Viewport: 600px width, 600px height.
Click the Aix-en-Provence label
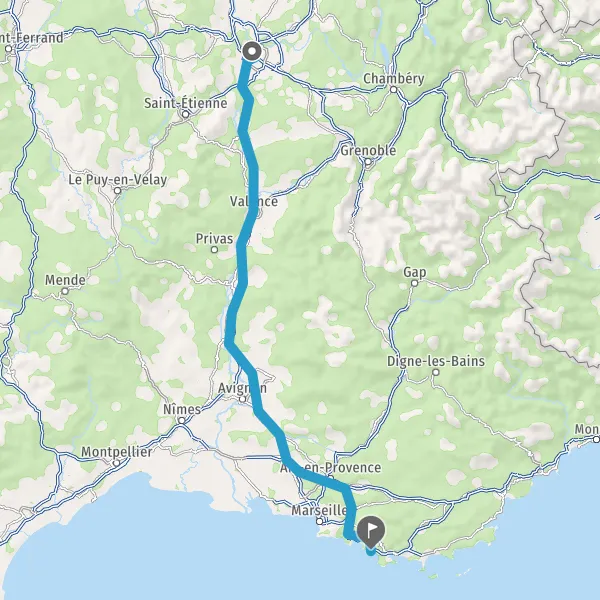[x=331, y=467]
